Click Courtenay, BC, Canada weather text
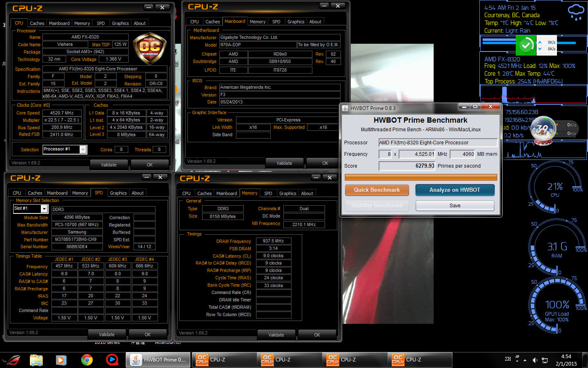This screenshot has width=588, height=368. pos(512,15)
